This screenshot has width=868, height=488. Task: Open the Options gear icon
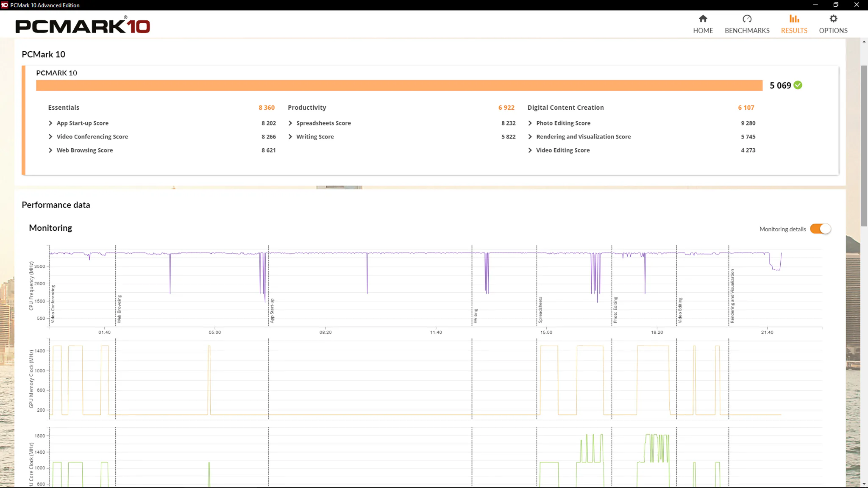pos(833,19)
